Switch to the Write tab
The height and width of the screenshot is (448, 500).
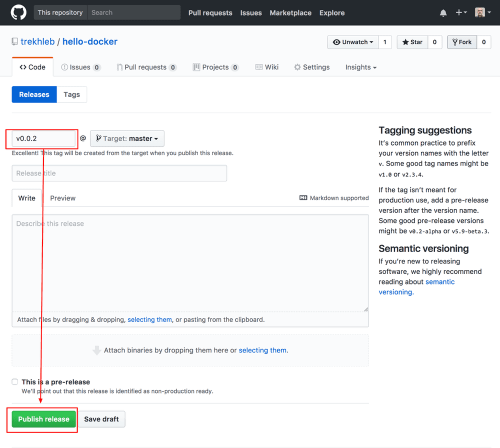coord(27,198)
